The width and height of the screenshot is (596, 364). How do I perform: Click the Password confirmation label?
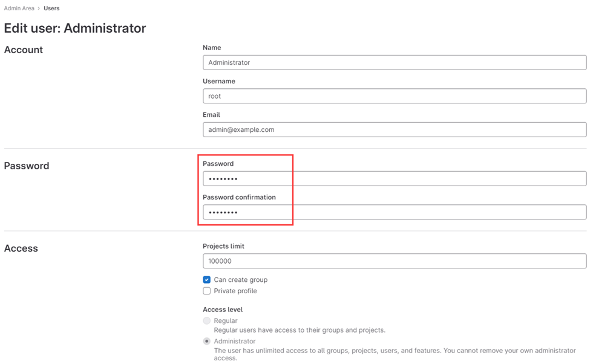tap(239, 197)
